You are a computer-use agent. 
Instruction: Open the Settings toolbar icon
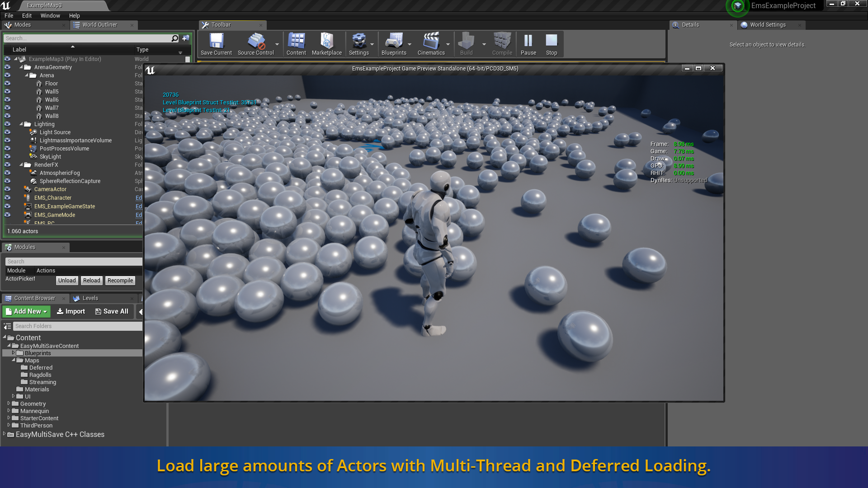(359, 44)
